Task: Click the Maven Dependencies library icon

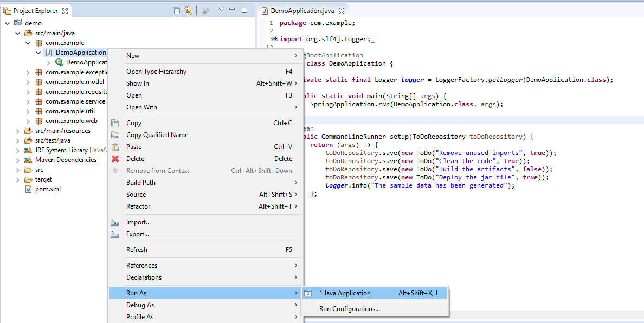Action: 28,160
